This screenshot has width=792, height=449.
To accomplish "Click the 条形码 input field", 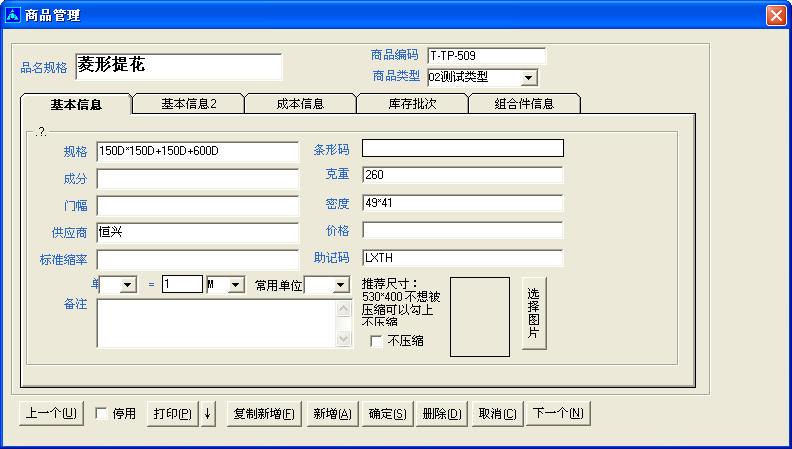I will coord(463,148).
